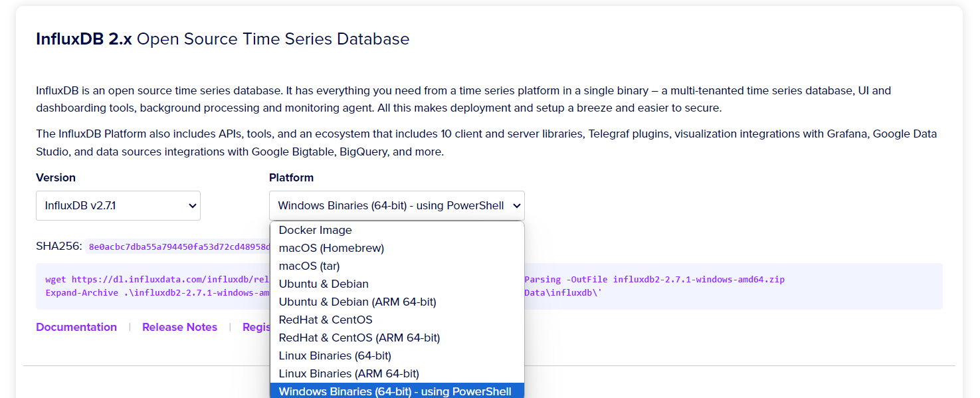The width and height of the screenshot is (980, 398).
Task: Click the Version field label
Action: click(56, 177)
